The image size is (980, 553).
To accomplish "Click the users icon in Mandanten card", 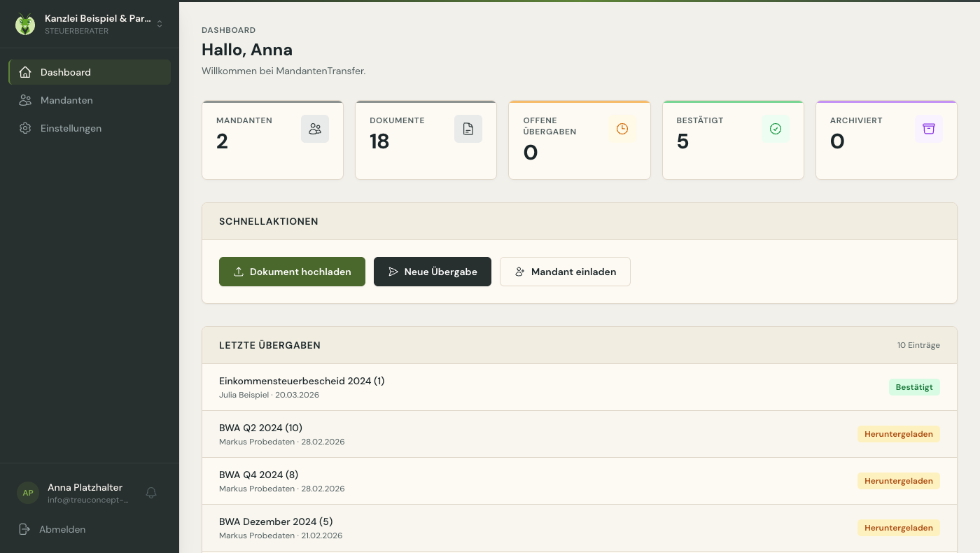I will coord(315,129).
